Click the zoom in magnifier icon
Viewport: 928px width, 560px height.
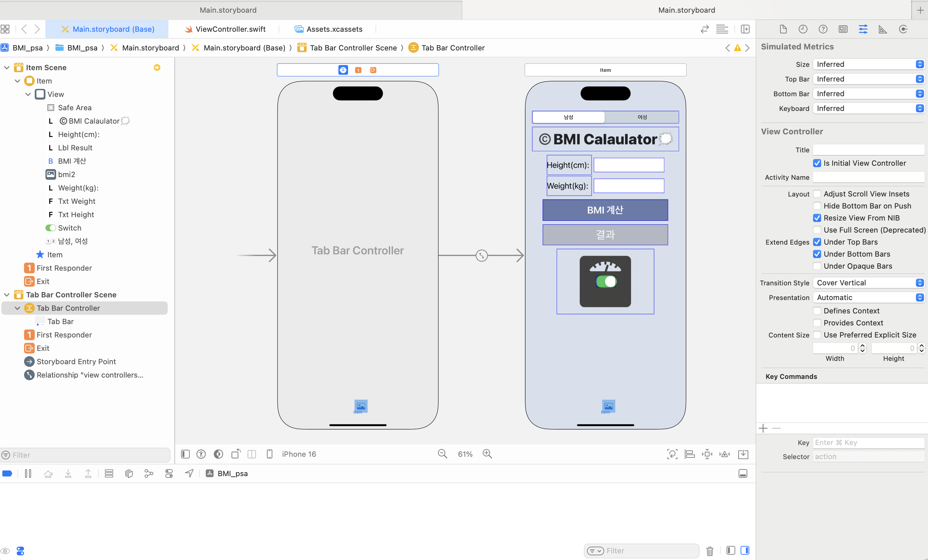pos(487,454)
